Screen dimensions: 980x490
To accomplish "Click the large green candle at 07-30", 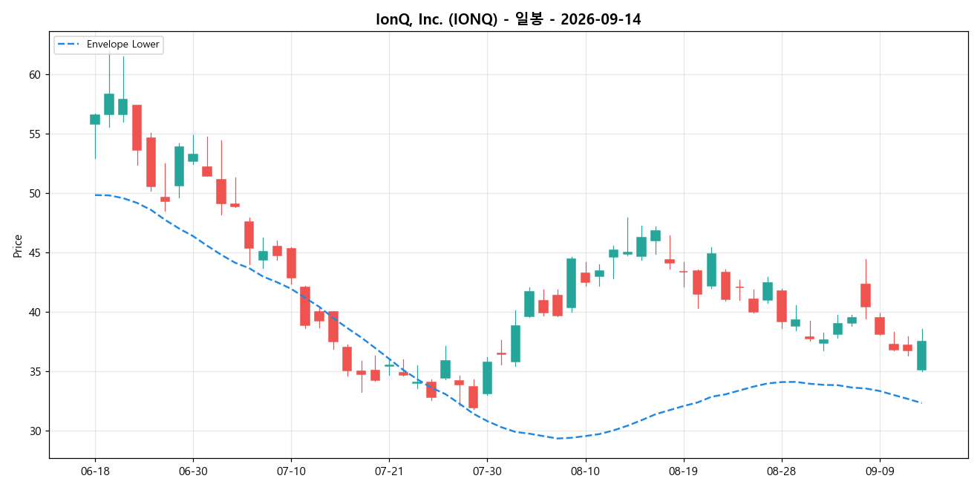I will [487, 378].
